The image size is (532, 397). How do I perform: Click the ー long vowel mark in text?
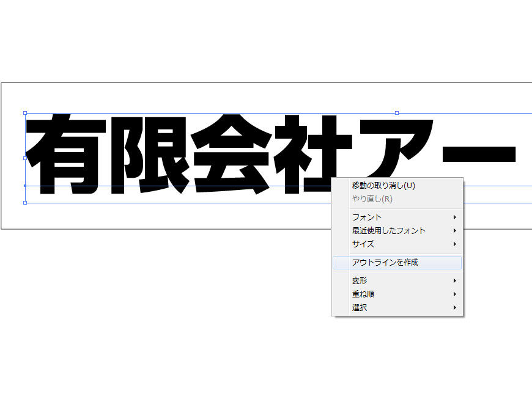[x=479, y=155]
